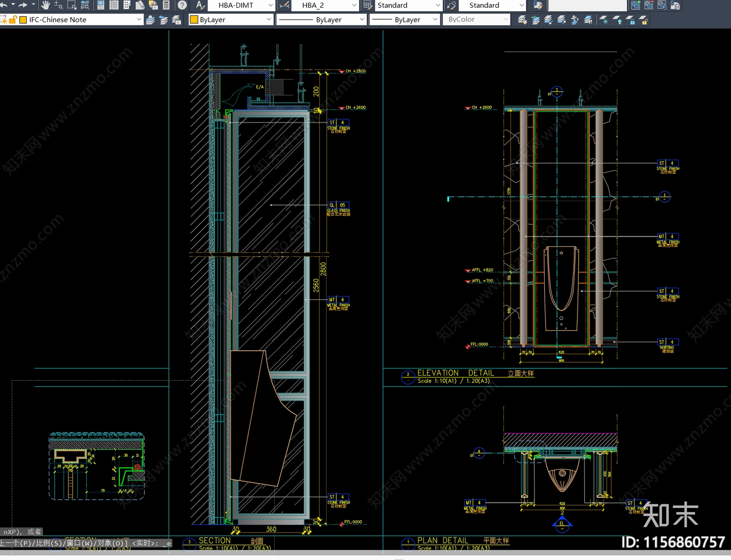Click the yellow ByLayer color swatch

[194, 20]
